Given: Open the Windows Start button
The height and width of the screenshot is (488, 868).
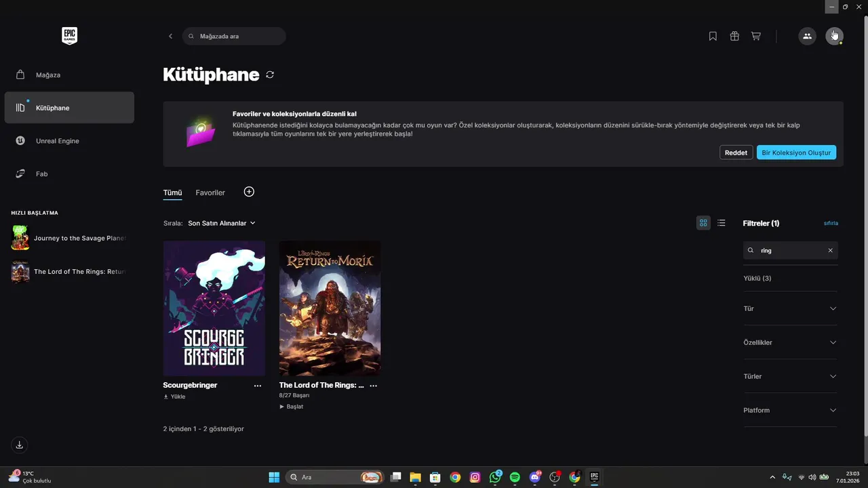Looking at the screenshot, I should click(x=274, y=477).
